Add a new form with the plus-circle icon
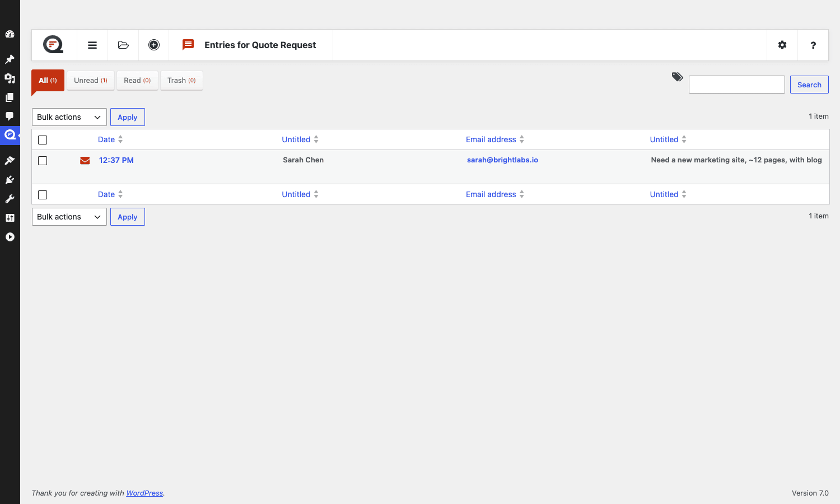 pos(154,45)
